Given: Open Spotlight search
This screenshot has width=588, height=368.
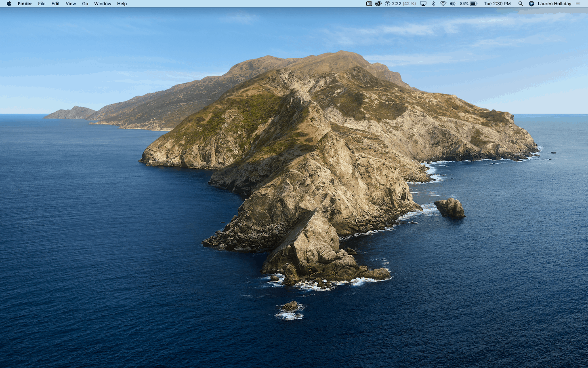Looking at the screenshot, I should pos(521,4).
